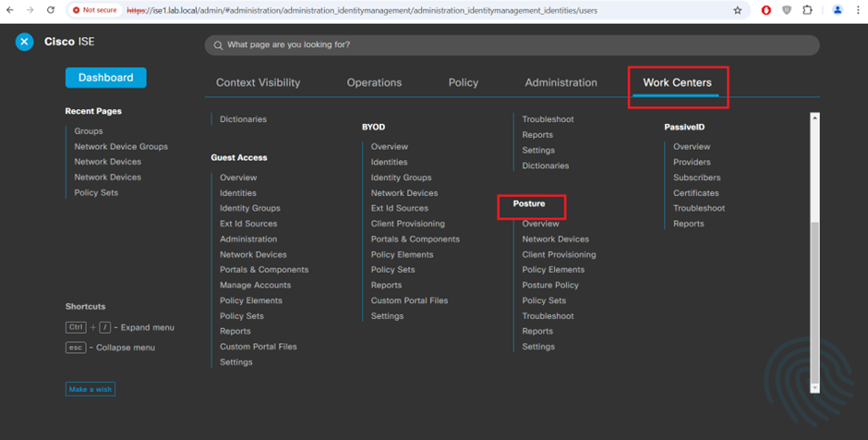Open Reports under BYOD
The height and width of the screenshot is (440, 868).
pos(386,286)
